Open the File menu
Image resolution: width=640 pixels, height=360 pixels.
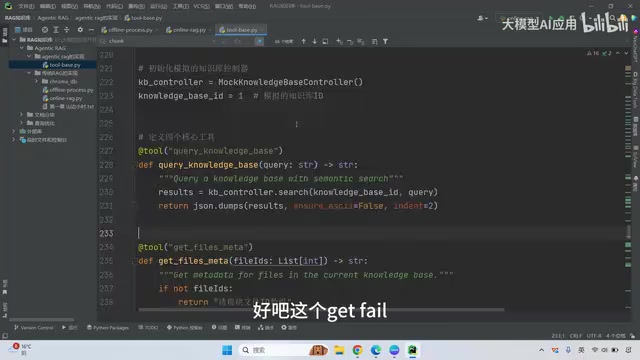click(26, 6)
